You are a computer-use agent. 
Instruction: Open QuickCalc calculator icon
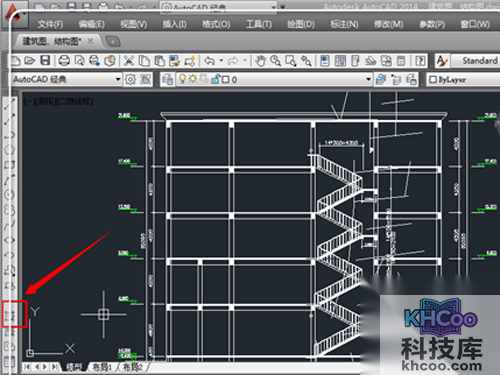coord(401,61)
